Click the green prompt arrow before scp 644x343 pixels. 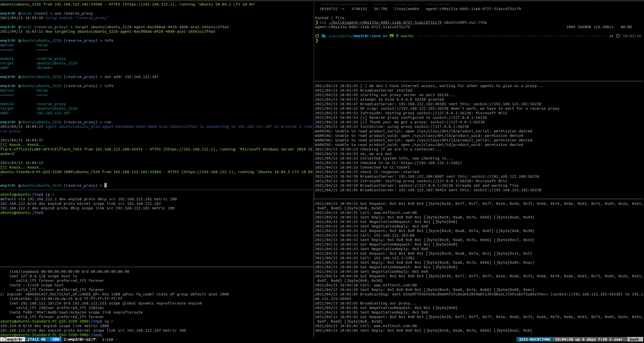(317, 22)
